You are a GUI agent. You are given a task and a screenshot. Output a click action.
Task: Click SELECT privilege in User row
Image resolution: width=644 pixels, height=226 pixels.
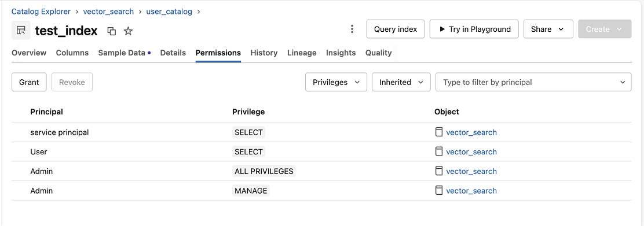point(248,152)
